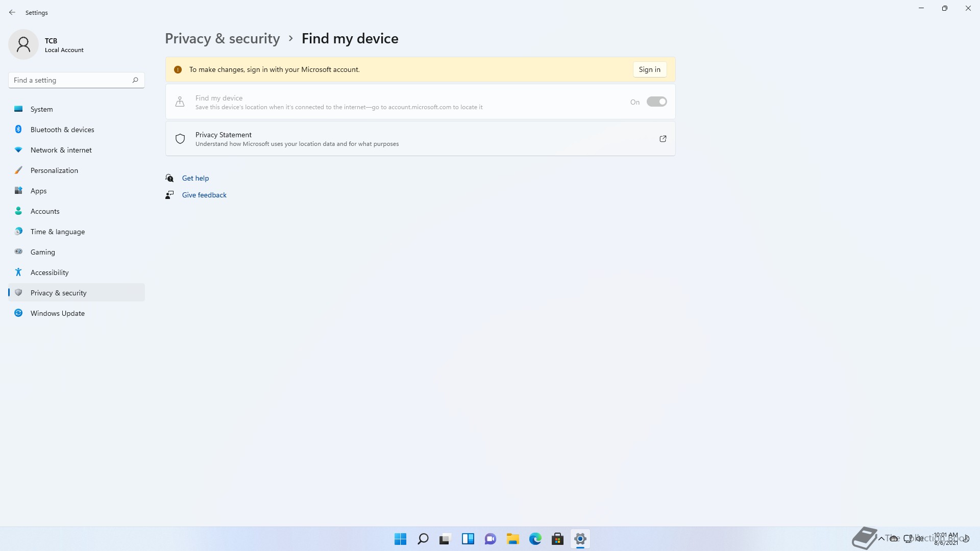Screen dimensions: 980x551
Task: Open the Privacy Statement row
Action: click(420, 139)
